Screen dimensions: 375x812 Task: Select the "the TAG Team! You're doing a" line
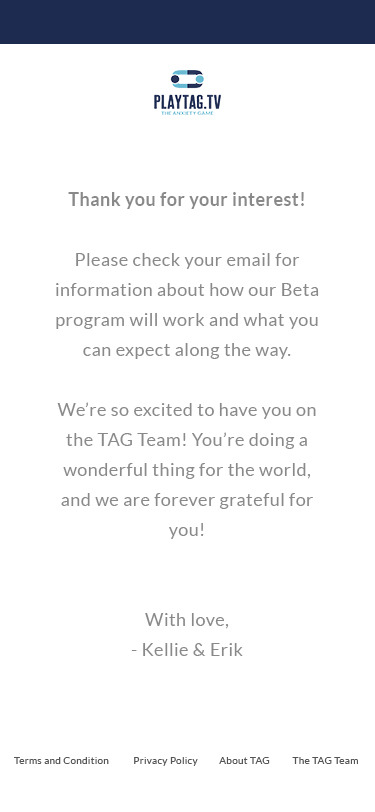pyautogui.click(x=187, y=440)
